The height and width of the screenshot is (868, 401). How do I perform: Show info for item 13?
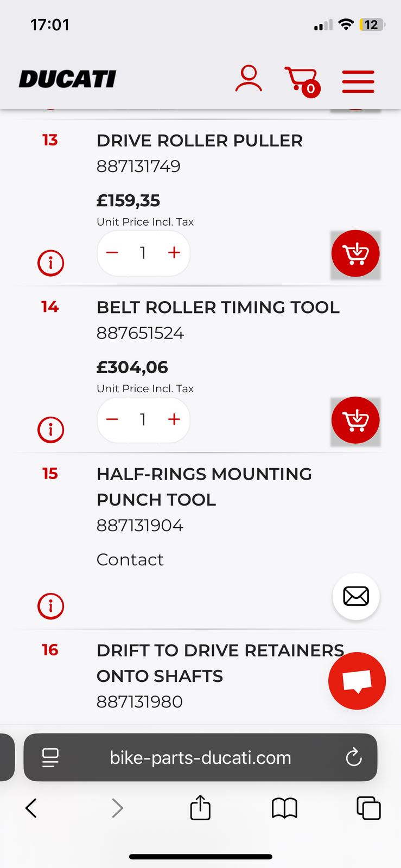click(x=50, y=263)
